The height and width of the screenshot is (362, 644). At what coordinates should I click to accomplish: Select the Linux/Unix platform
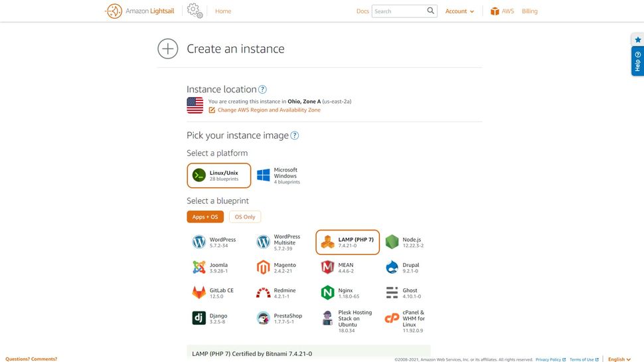click(x=219, y=175)
